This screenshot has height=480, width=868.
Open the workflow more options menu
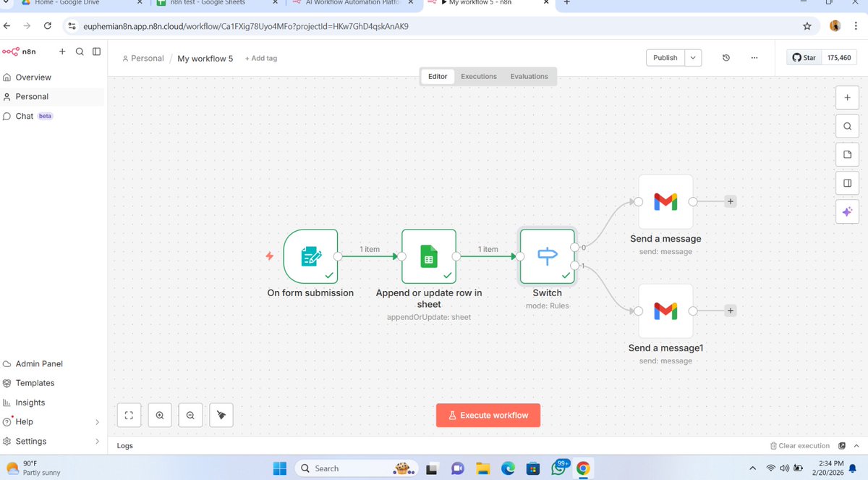coord(754,58)
